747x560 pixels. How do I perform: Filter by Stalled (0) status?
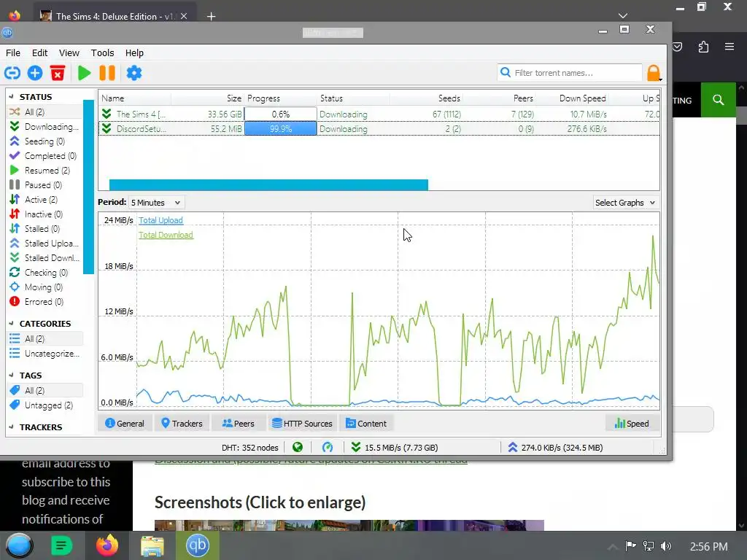tap(44, 228)
